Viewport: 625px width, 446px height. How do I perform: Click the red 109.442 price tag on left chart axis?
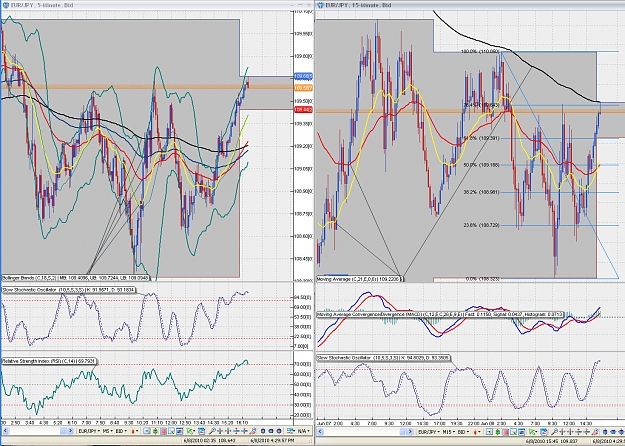pos(303,110)
